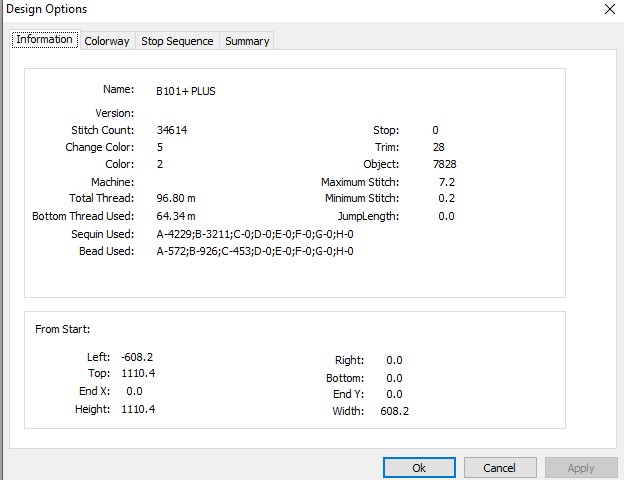Screen dimensions: 624x480
Task: Click the Sequin Used value starting A-4229
Action: 255,234
